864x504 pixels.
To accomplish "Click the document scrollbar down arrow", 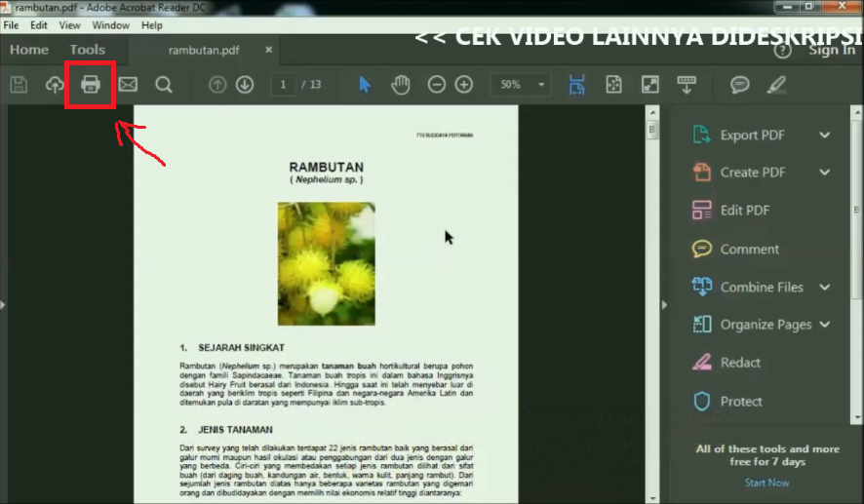I will (652, 498).
